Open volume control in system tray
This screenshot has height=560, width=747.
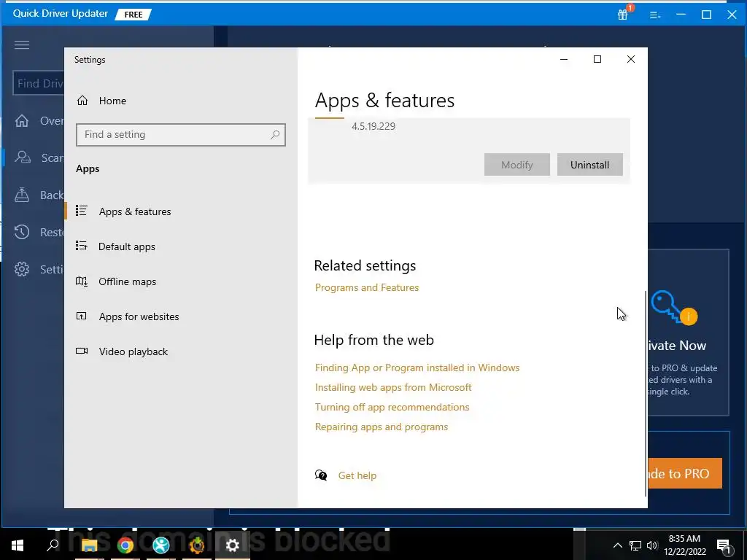652,545
